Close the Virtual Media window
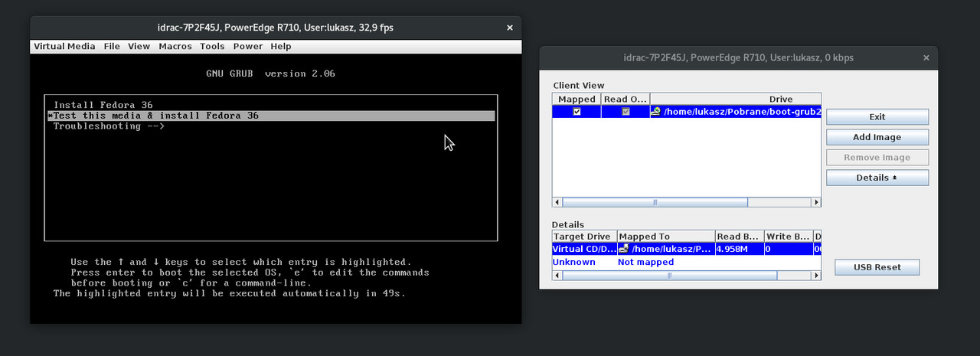 coord(927,57)
